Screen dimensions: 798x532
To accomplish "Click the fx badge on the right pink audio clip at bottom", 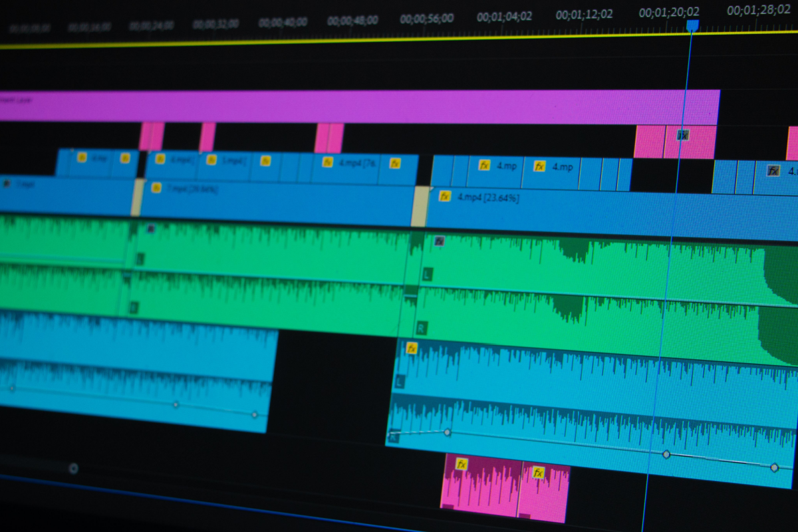I will [x=538, y=473].
